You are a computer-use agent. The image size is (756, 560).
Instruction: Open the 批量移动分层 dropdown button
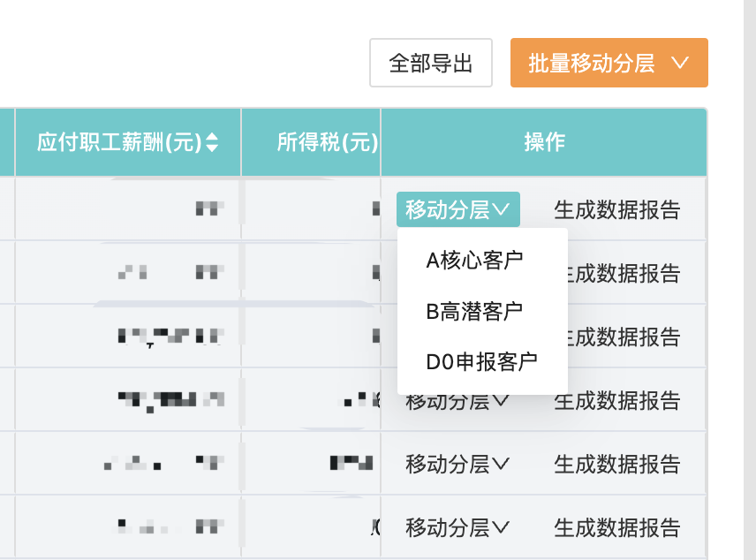pos(609,63)
